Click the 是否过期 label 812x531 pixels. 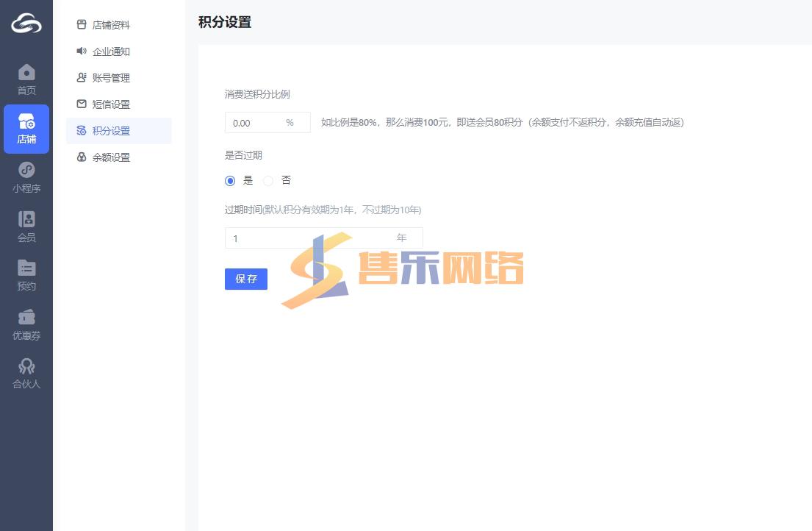pos(243,155)
